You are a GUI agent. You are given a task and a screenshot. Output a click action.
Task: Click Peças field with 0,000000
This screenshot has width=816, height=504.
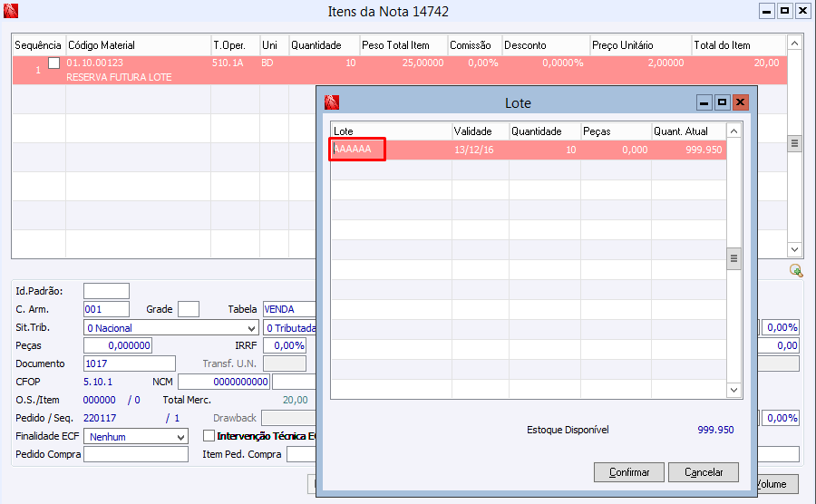(x=118, y=345)
